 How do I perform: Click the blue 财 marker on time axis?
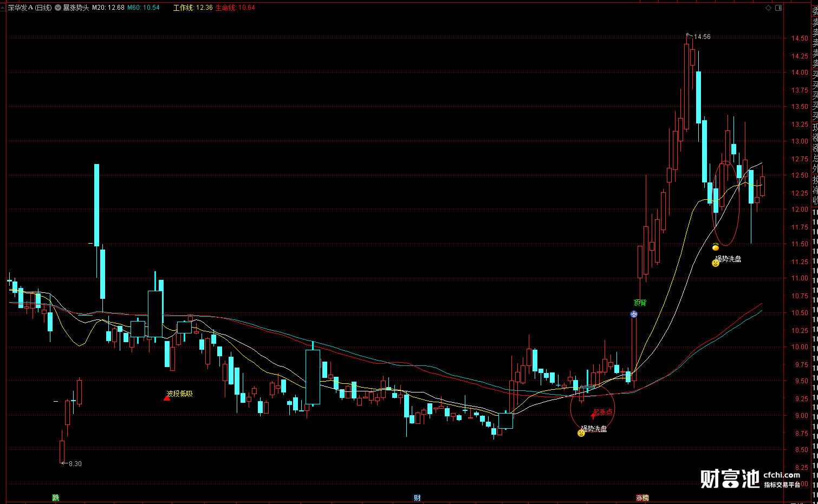(x=417, y=498)
